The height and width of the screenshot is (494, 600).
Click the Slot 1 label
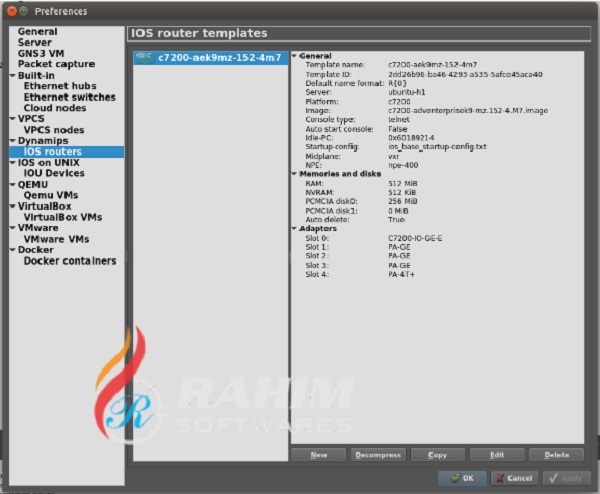coord(317,247)
